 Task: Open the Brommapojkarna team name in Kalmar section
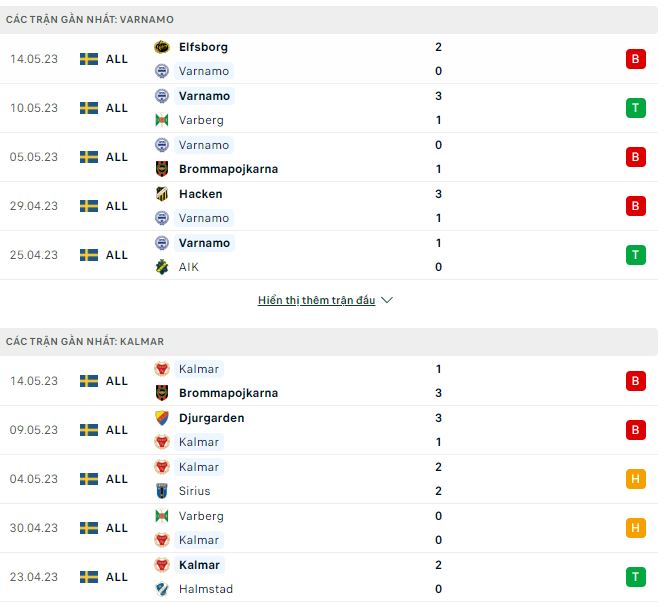point(228,393)
